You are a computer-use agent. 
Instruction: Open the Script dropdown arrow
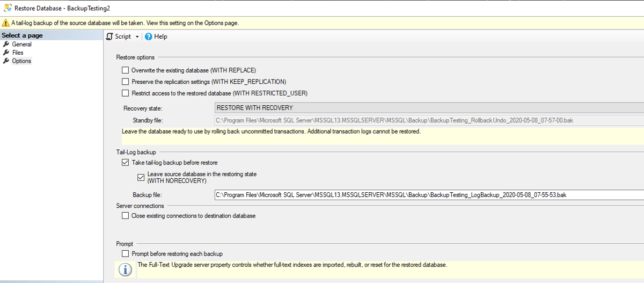click(x=137, y=37)
